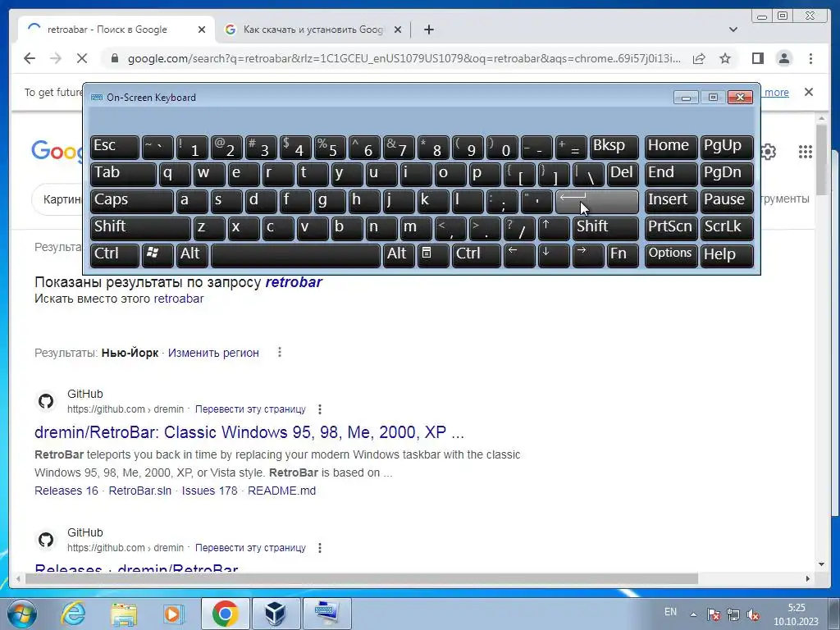840x630 pixels.
Task: Open Chrome three-dot menu
Action: click(810, 58)
